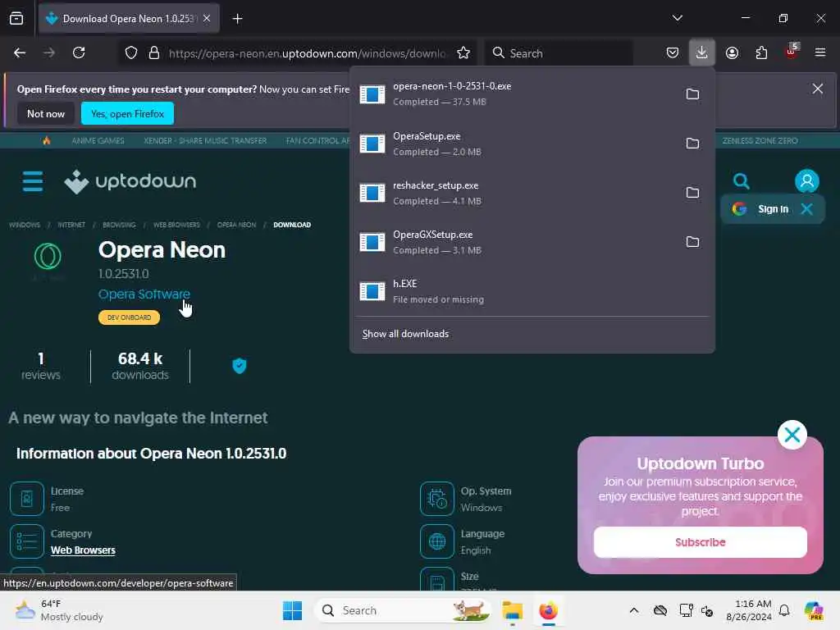Toggle the Downloads toolbar button
The height and width of the screenshot is (630, 840).
click(x=702, y=52)
